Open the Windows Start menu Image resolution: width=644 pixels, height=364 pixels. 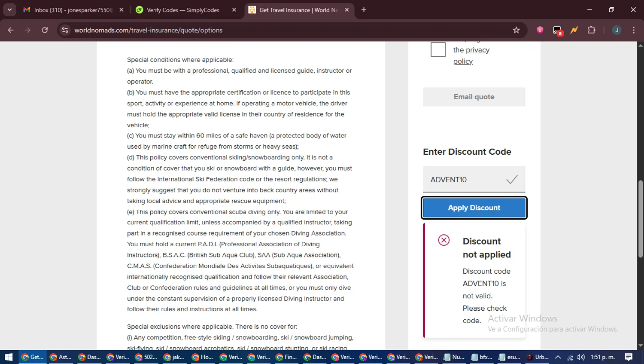pos(9,357)
